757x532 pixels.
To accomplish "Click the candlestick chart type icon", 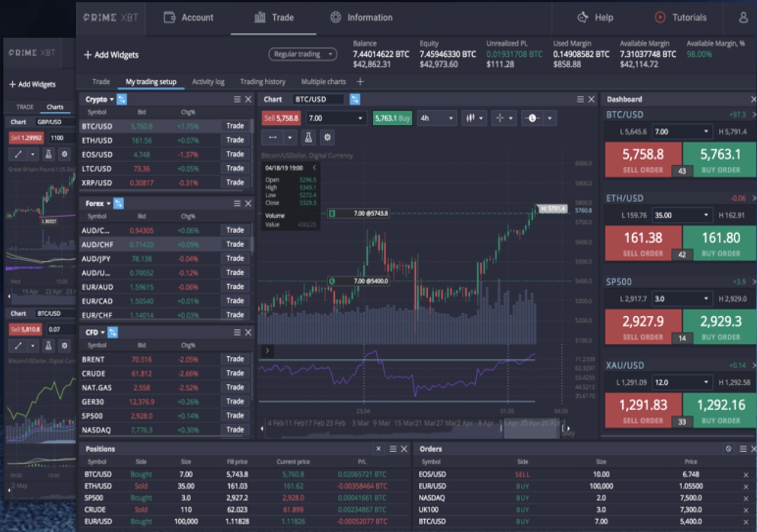I will coord(470,118).
